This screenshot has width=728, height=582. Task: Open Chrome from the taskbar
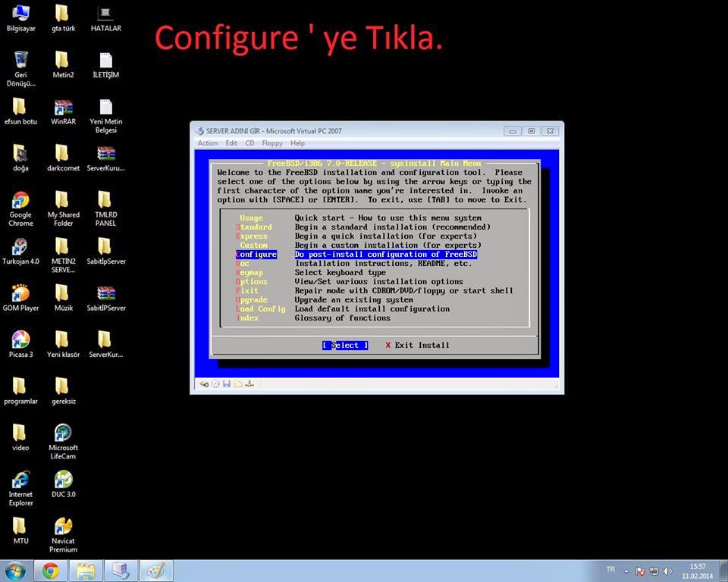(51, 571)
